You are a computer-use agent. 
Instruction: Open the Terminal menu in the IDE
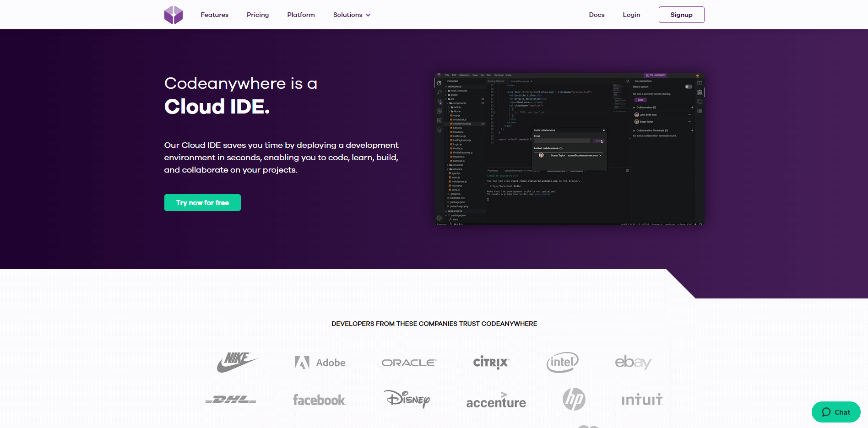[499, 75]
